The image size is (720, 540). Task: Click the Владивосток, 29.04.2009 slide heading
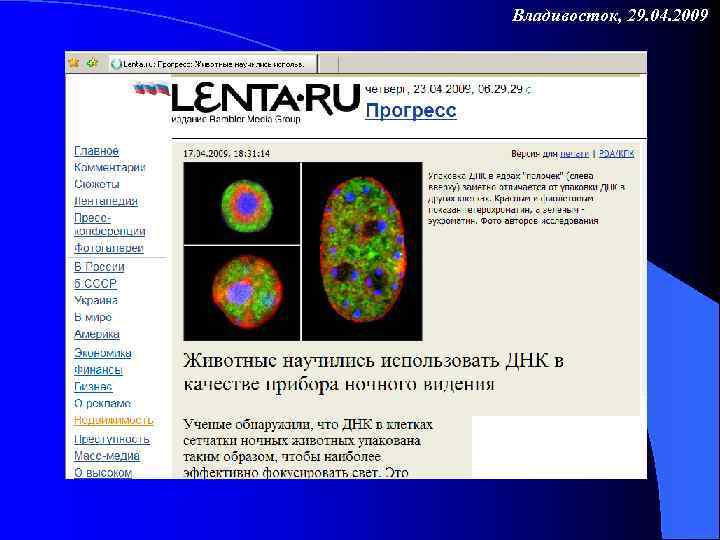click(x=610, y=16)
